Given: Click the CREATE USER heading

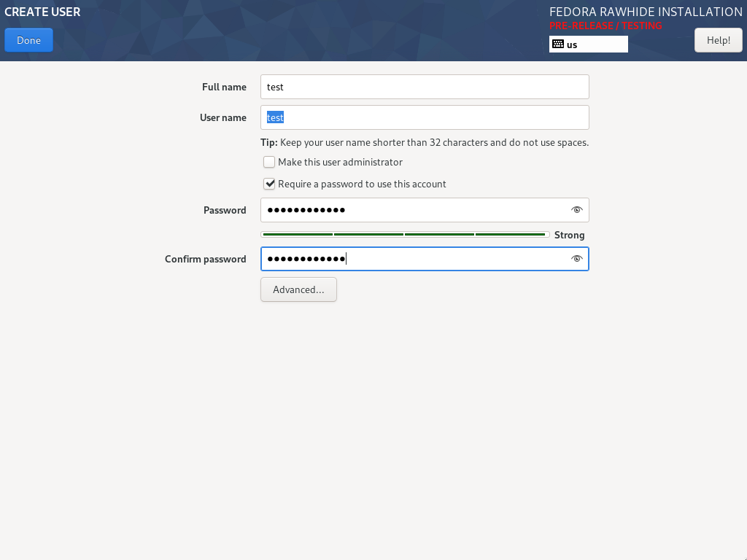Looking at the screenshot, I should pos(42,12).
